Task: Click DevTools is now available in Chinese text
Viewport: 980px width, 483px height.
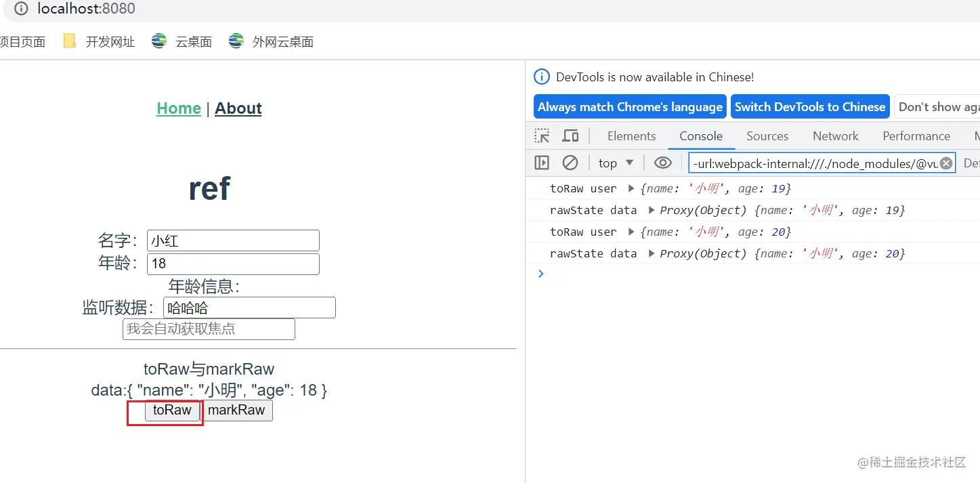Action: pyautogui.click(x=655, y=77)
